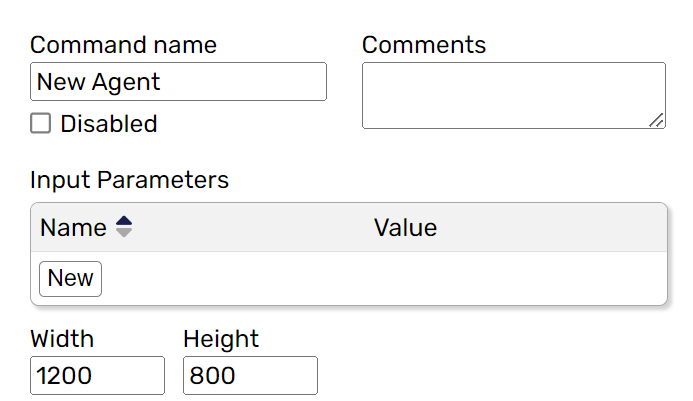Image resolution: width=693 pixels, height=401 pixels.
Task: Click the Input Parameters heading
Action: (x=129, y=180)
